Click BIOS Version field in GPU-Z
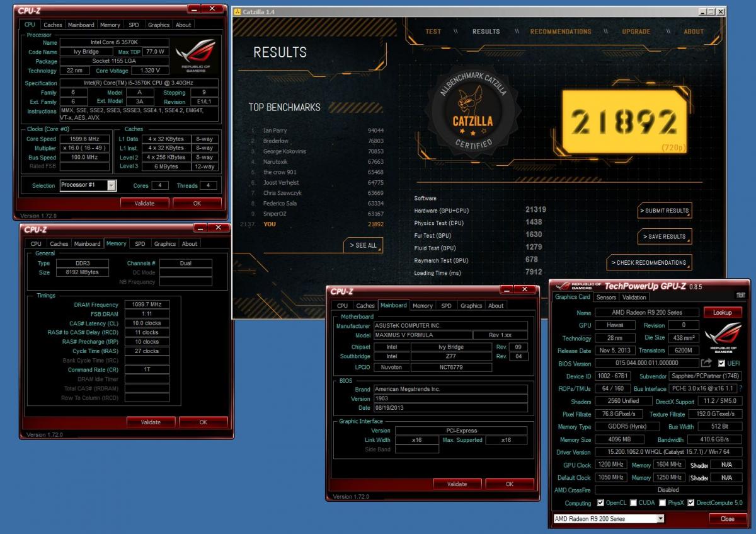 coord(646,363)
